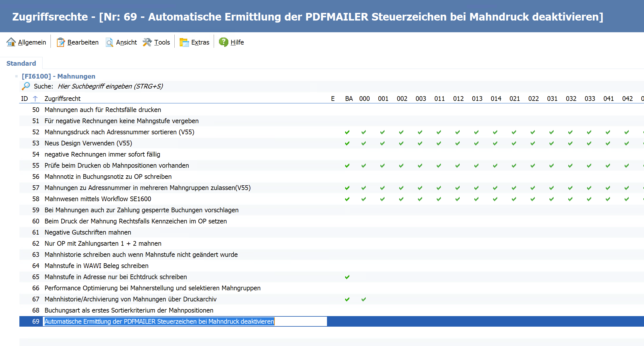Toggle BA checkmark for Neus Design Verwenden
The width and height of the screenshot is (644, 346).
click(x=347, y=143)
